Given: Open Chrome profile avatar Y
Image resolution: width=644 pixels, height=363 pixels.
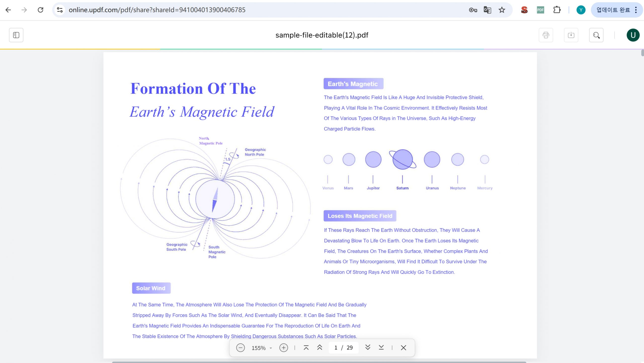Looking at the screenshot, I should [581, 10].
